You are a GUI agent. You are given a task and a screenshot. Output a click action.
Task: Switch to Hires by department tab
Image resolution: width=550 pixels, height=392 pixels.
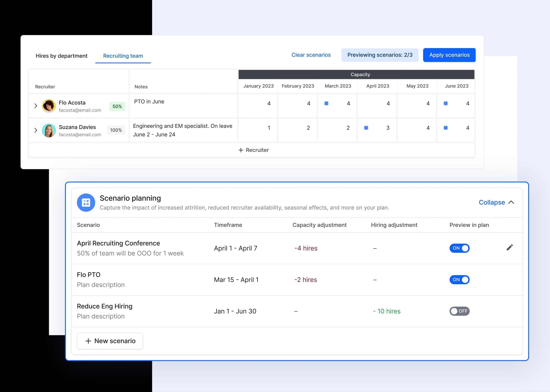pyautogui.click(x=61, y=56)
